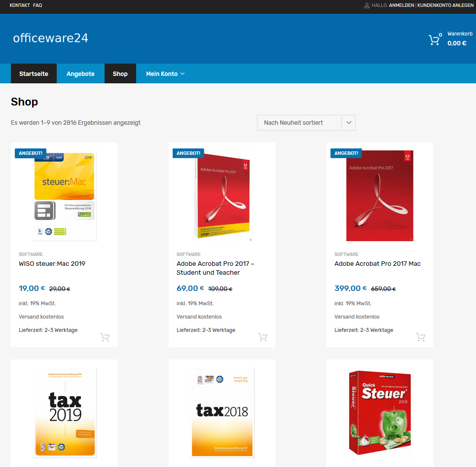
Task: Click Versand kostenlos under WISO steuer:Mac 2019
Action: click(x=41, y=317)
